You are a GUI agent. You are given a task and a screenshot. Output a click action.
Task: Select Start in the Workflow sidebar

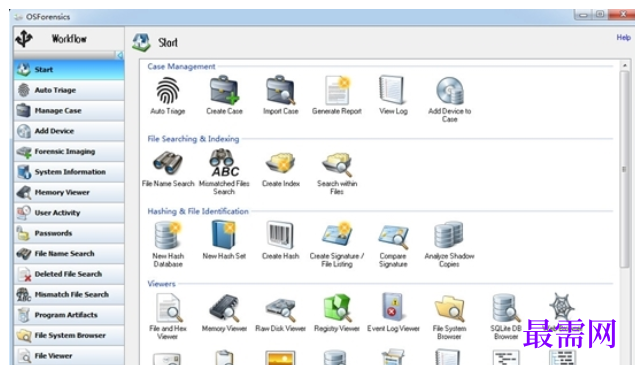pyautogui.click(x=69, y=70)
